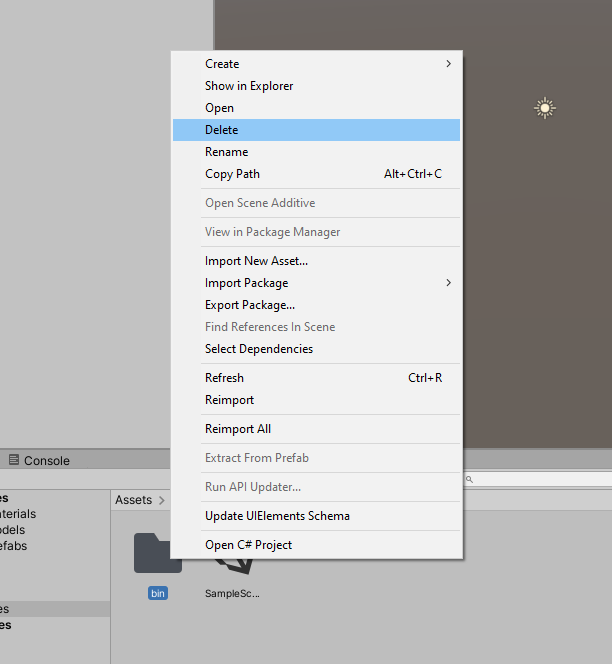Focus the Project search field
The image size is (612, 664).
[x=538, y=479]
